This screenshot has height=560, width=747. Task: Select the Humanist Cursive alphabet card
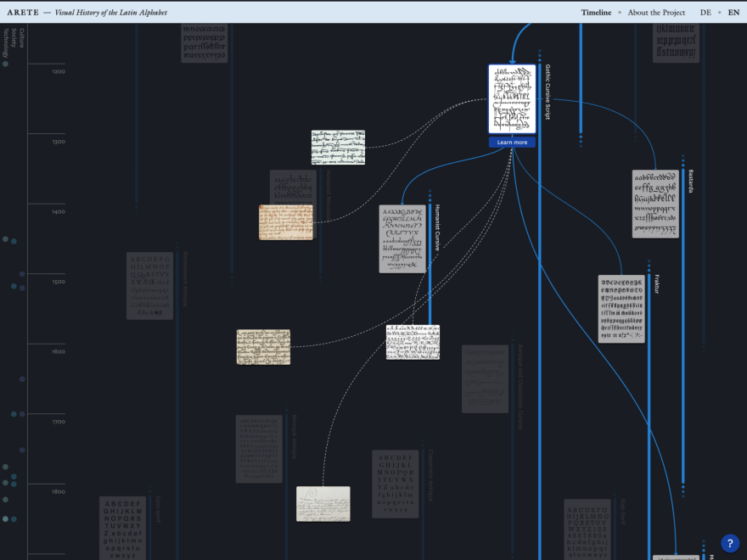(402, 239)
